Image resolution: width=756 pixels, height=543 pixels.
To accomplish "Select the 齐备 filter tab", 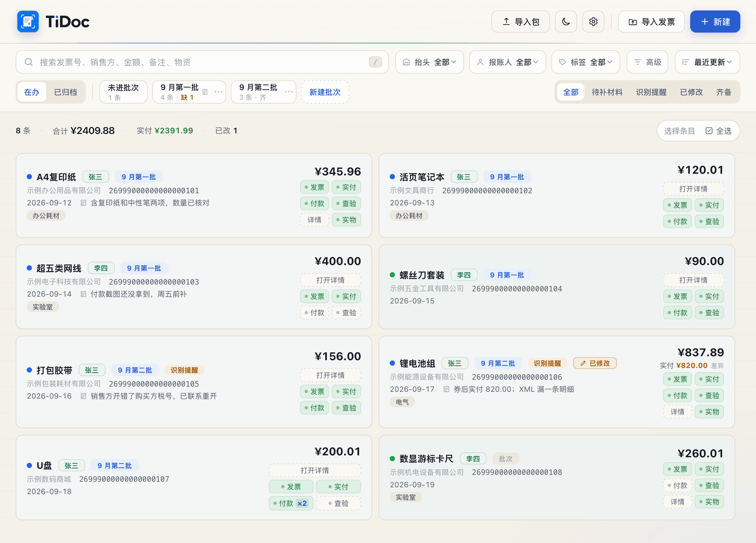I will 724,92.
